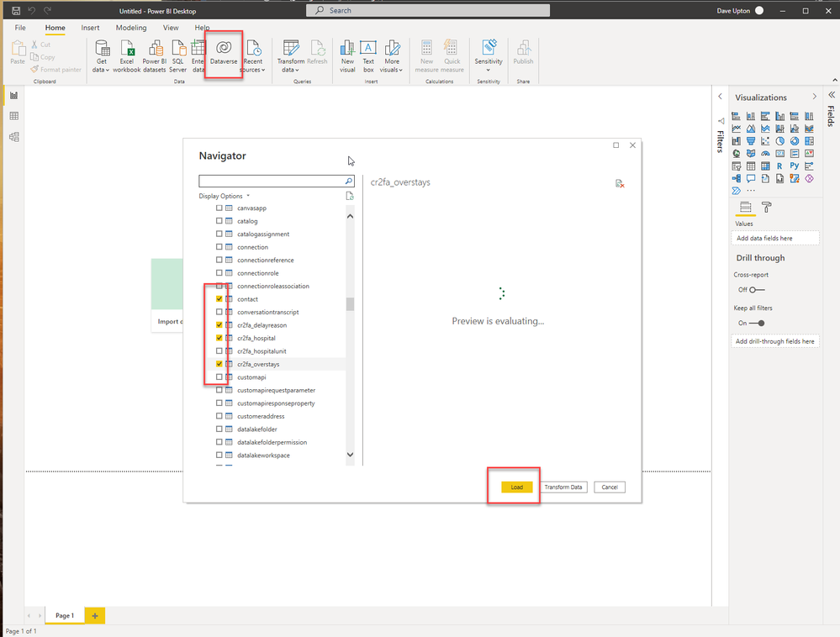The height and width of the screenshot is (637, 840).
Task: Click Navigator list scroll up arrow
Action: pyautogui.click(x=350, y=216)
